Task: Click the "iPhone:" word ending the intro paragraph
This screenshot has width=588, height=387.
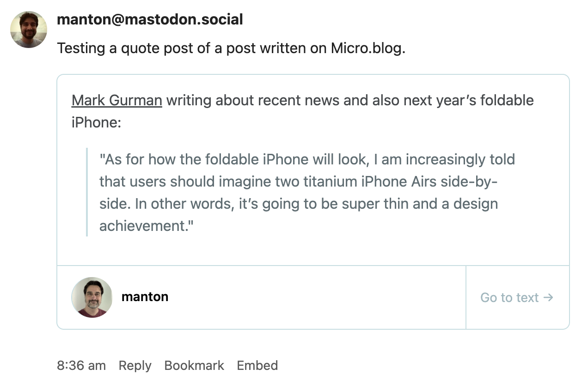Action: [x=96, y=122]
